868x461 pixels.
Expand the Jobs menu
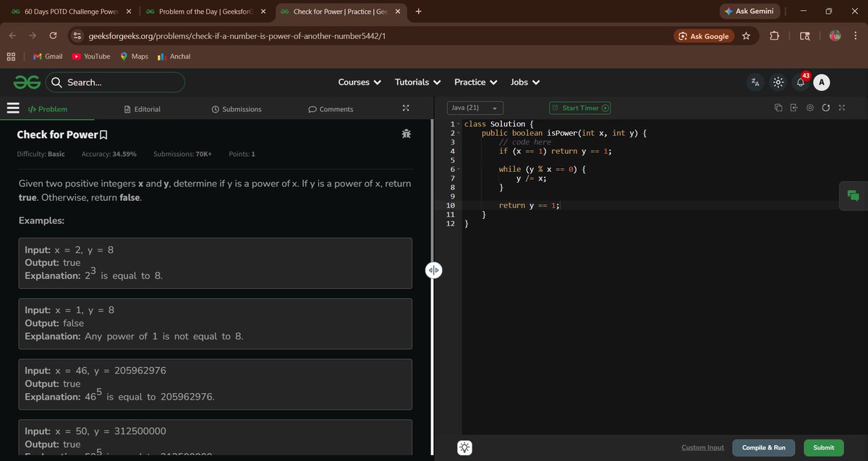(x=525, y=82)
